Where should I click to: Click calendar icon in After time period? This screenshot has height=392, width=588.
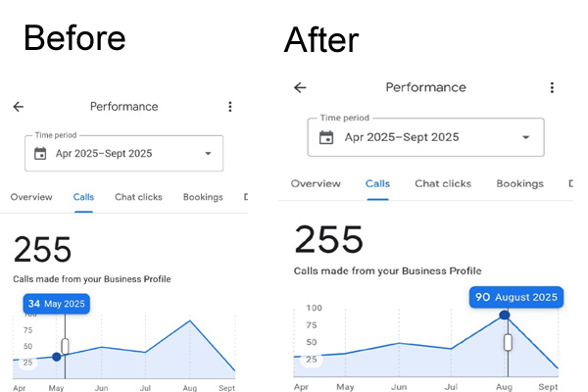[x=326, y=137]
